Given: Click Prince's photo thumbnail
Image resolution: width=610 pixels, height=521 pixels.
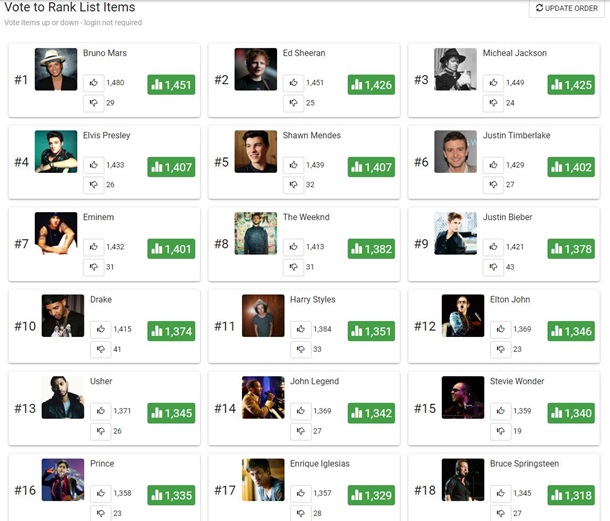Looking at the screenshot, I should tap(63, 479).
